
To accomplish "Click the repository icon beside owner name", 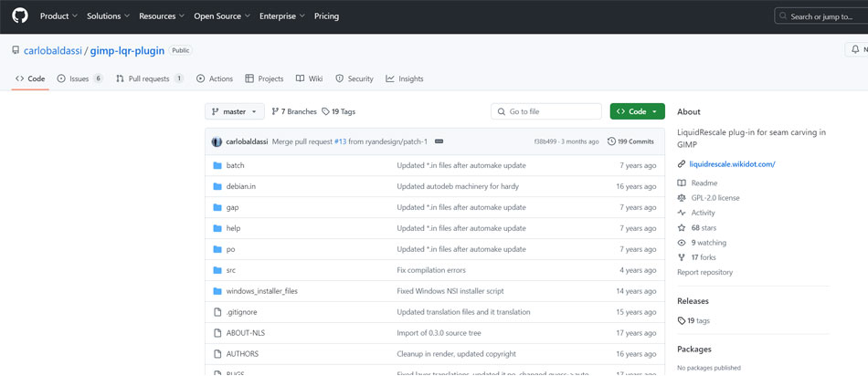I will [16, 50].
